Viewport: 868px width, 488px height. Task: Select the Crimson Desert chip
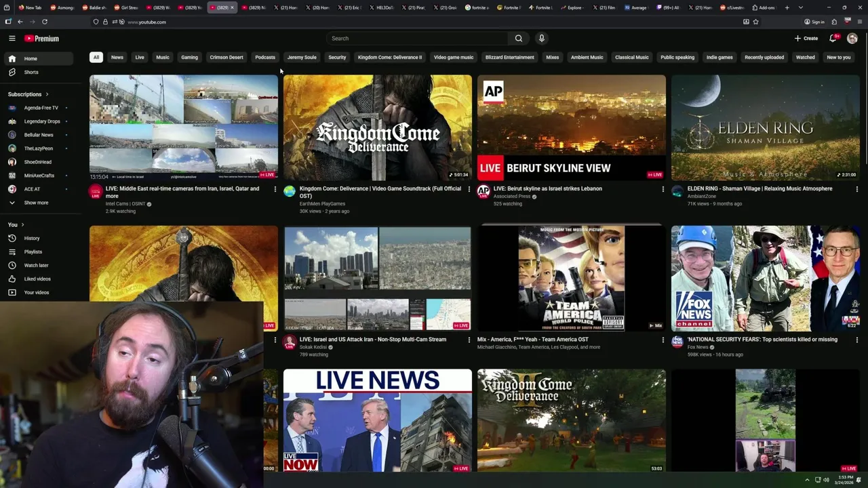(x=226, y=57)
